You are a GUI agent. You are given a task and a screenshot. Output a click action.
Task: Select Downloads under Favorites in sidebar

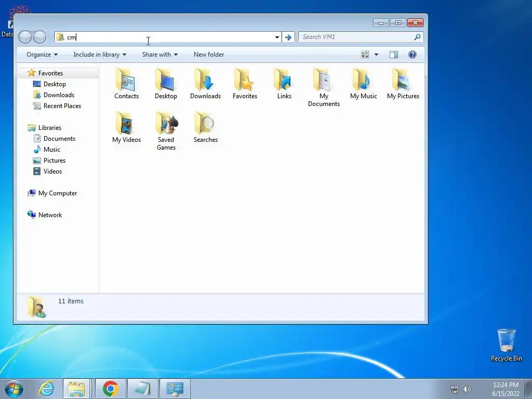pos(59,95)
